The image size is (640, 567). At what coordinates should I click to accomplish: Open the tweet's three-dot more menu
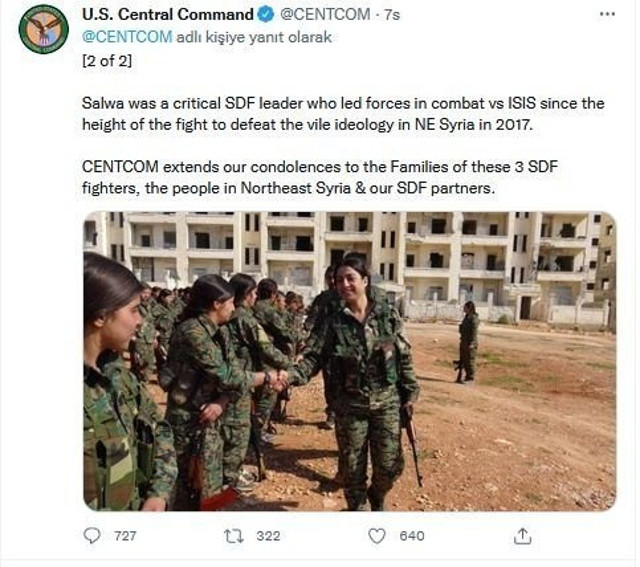click(607, 15)
